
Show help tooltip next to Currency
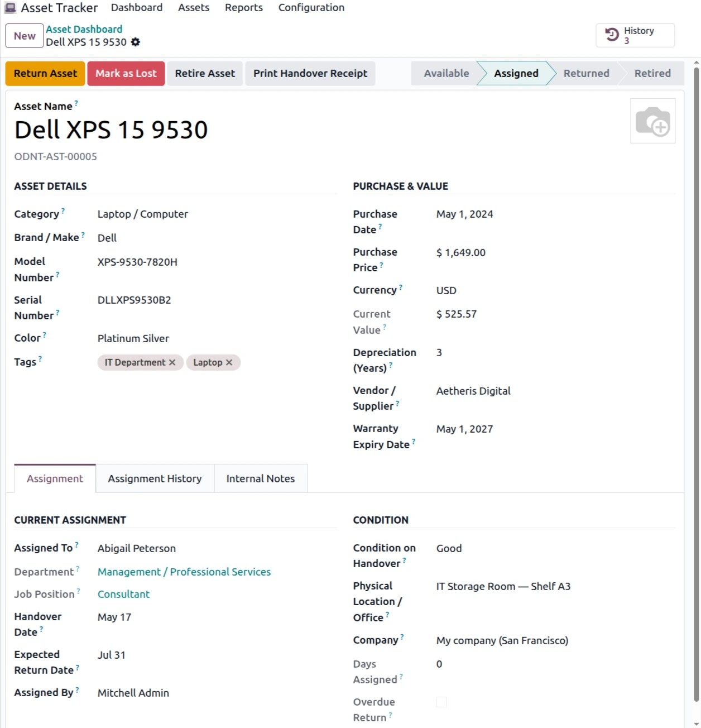click(x=401, y=287)
